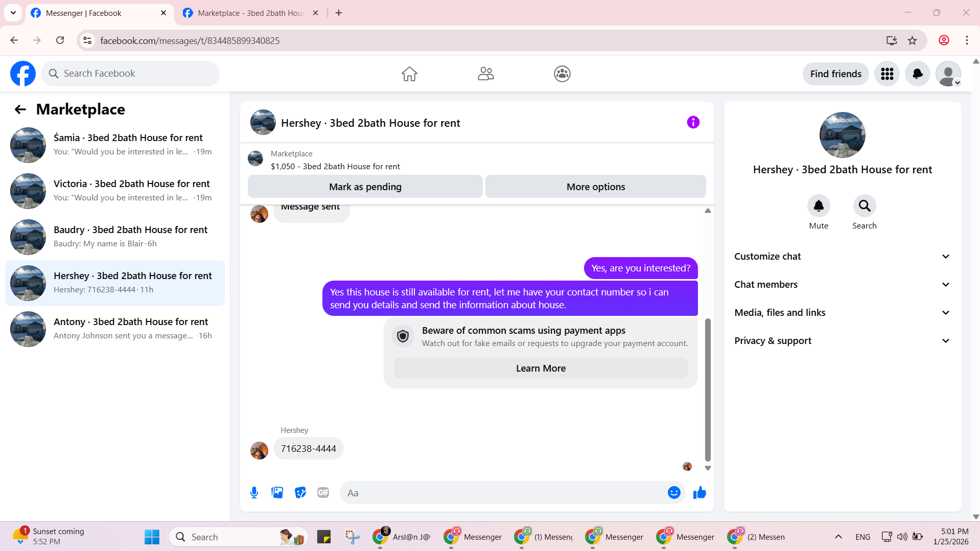Open the Facebook menu grid icon
Image resolution: width=980 pixels, height=551 pixels.
pyautogui.click(x=887, y=74)
